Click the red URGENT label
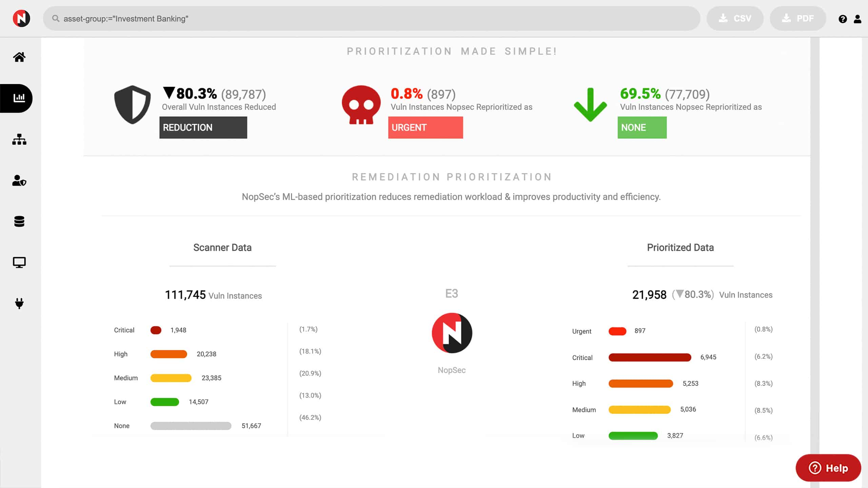Viewport: 868px width, 488px height. [x=426, y=128]
